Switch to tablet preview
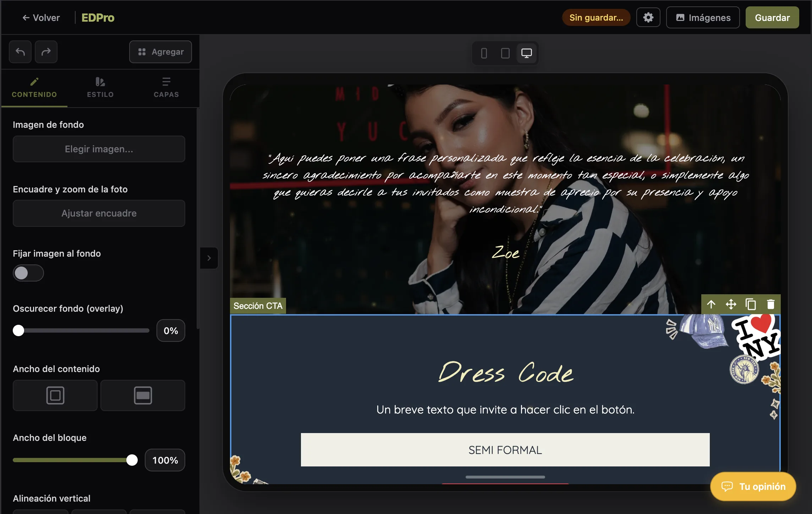Image resolution: width=812 pixels, height=514 pixels. coord(505,53)
